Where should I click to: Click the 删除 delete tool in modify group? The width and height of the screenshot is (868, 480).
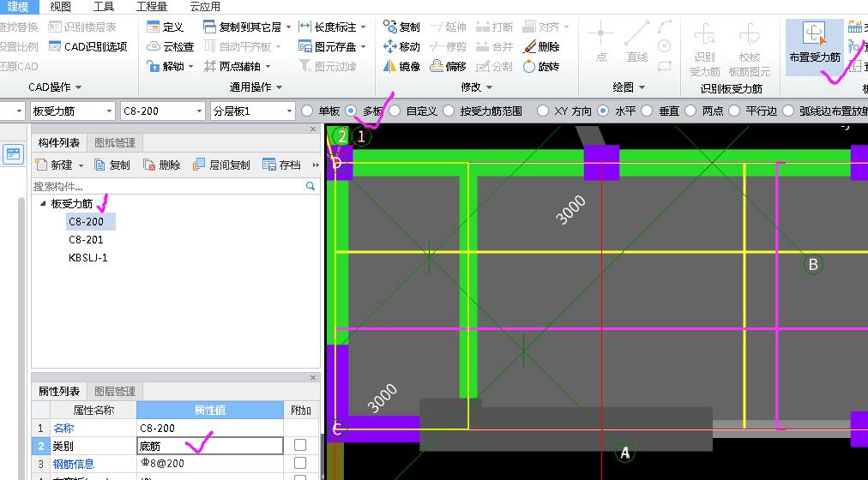coord(541,46)
